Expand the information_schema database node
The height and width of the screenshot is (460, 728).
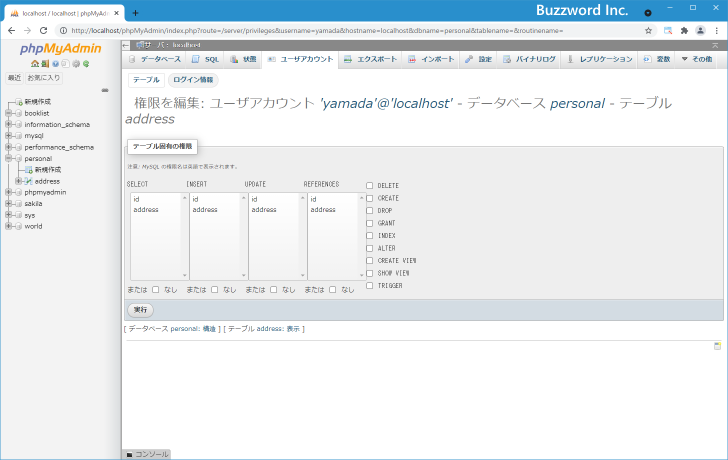pyautogui.click(x=8, y=124)
